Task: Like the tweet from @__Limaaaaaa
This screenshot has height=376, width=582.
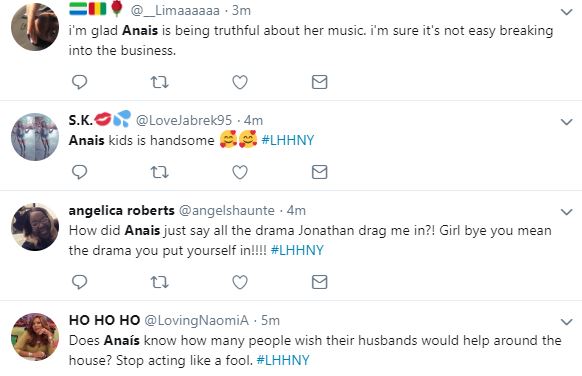Action: tap(240, 82)
